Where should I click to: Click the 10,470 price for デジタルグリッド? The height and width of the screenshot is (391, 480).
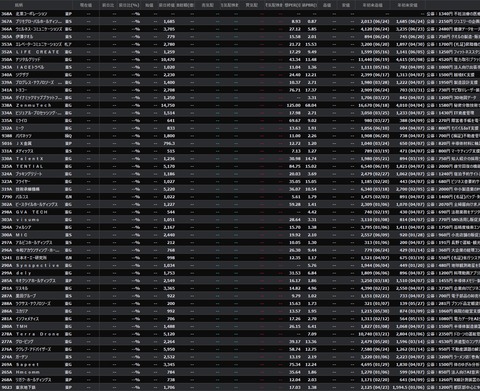click(x=168, y=60)
